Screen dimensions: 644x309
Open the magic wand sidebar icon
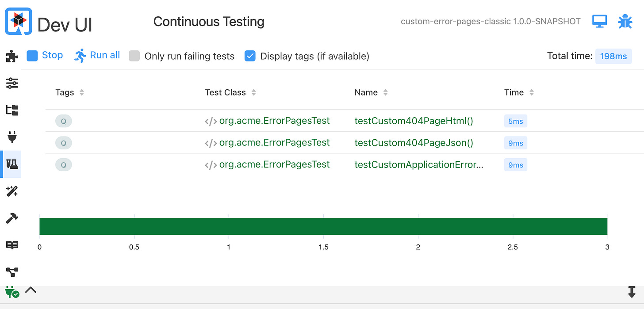tap(12, 191)
